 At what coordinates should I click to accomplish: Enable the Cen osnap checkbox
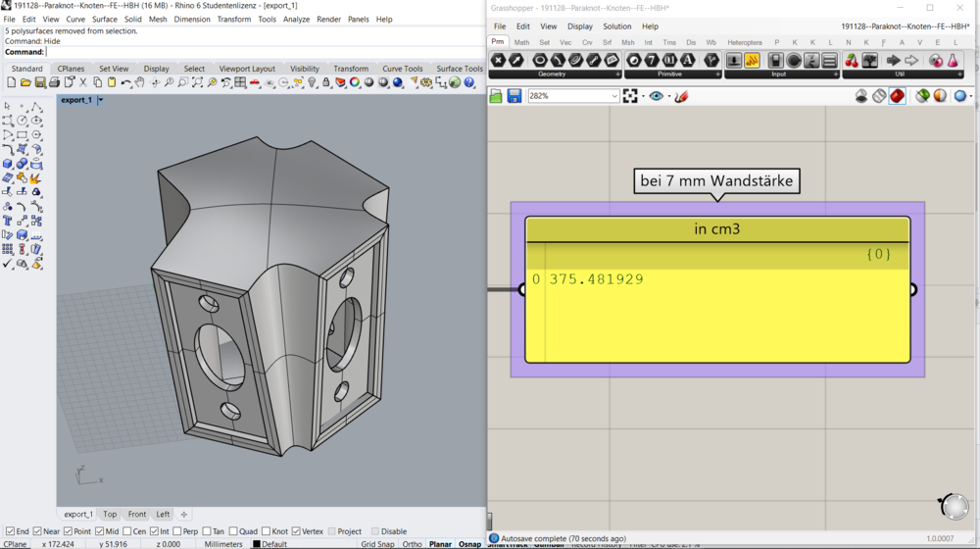tap(127, 531)
